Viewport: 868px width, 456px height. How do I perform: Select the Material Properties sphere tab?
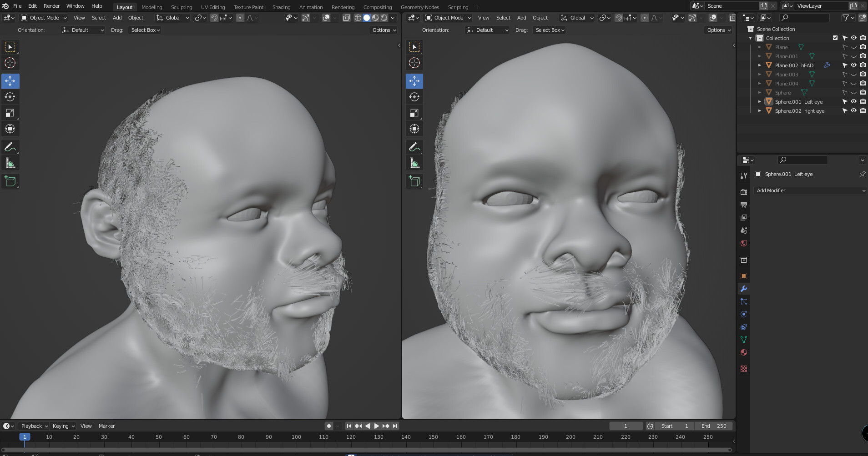pos(744,352)
